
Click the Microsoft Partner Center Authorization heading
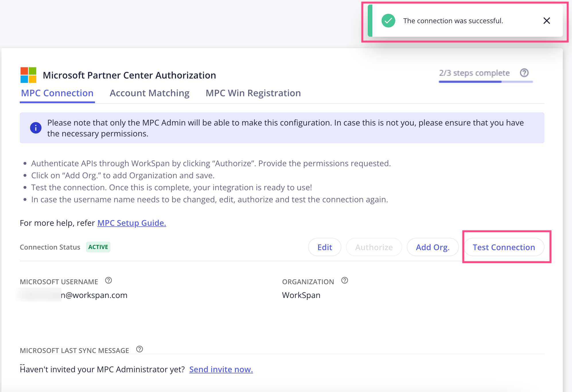point(129,75)
